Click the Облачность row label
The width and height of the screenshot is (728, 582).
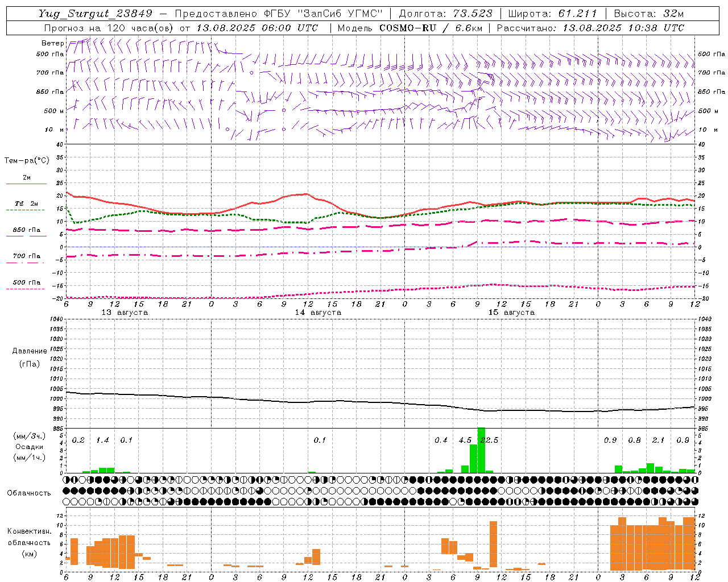point(29,493)
